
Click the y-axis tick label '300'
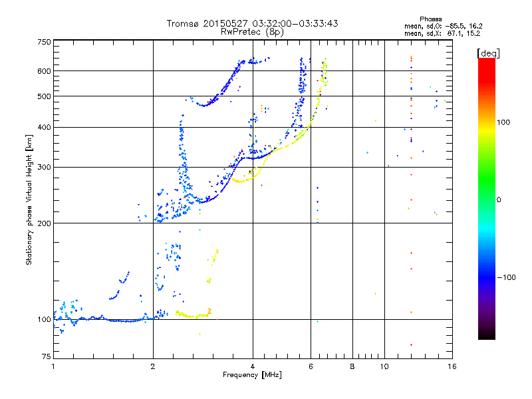44,168
